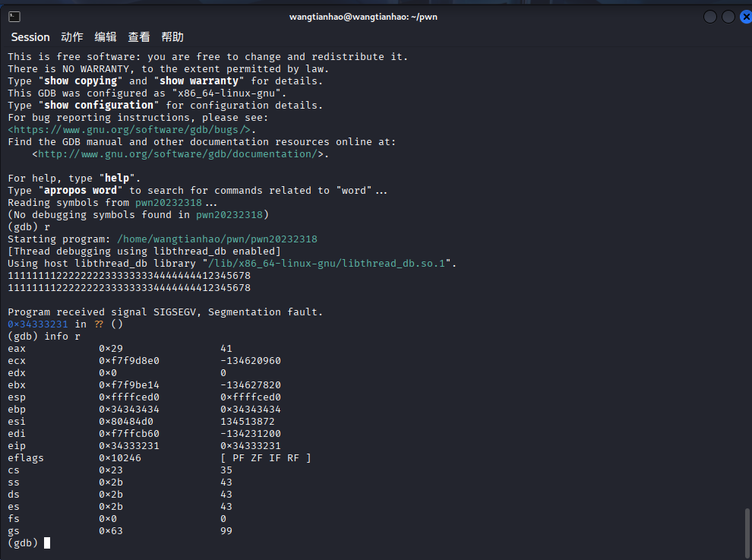Minimize the terminal window
This screenshot has height=560, width=752.
[x=709, y=17]
